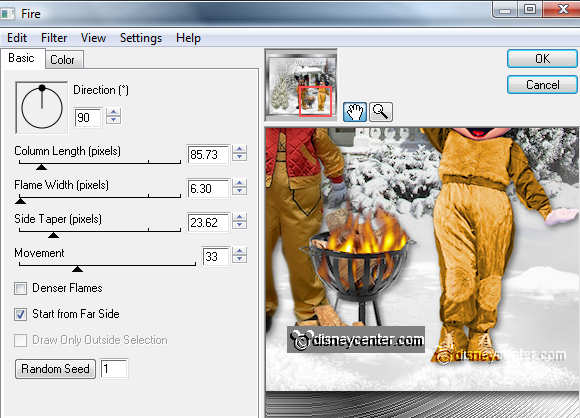Click the Column Length value field
The height and width of the screenshot is (418, 580).
click(x=208, y=154)
